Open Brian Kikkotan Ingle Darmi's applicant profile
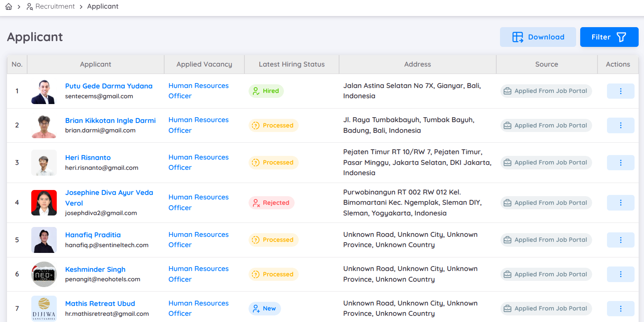This screenshot has width=644, height=322. pos(110,120)
